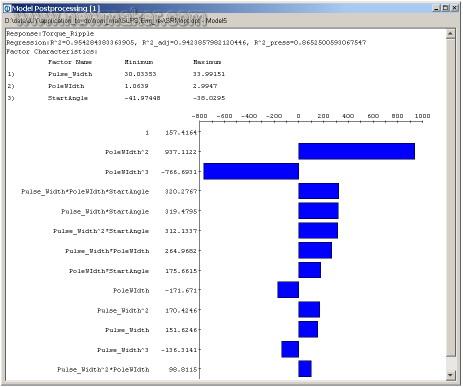Click the Response:Torque_Ripple text line
Image resolution: width=463 pixels, height=387 pixels.
[x=50, y=34]
